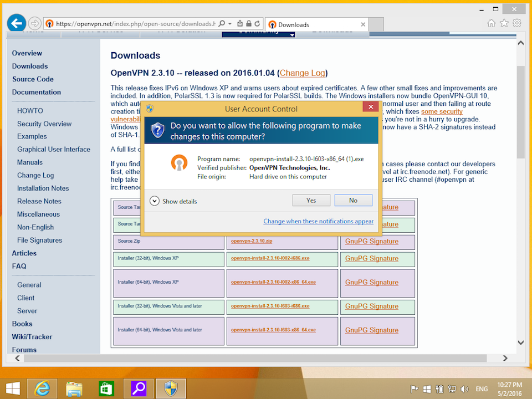The height and width of the screenshot is (399, 532).
Task: Refresh the page with the reload icon
Action: click(x=257, y=23)
